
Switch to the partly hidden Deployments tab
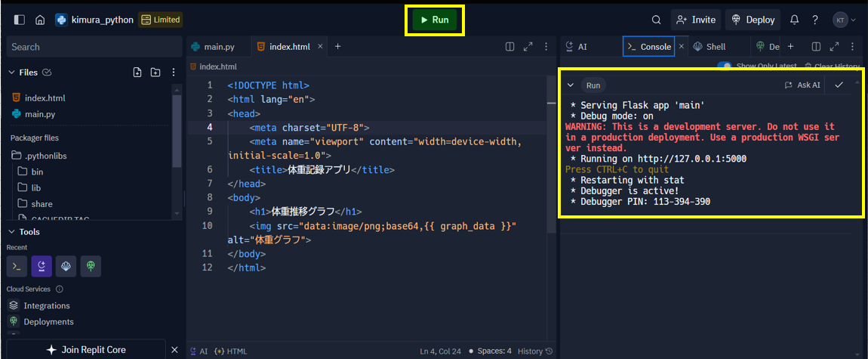[x=768, y=47]
